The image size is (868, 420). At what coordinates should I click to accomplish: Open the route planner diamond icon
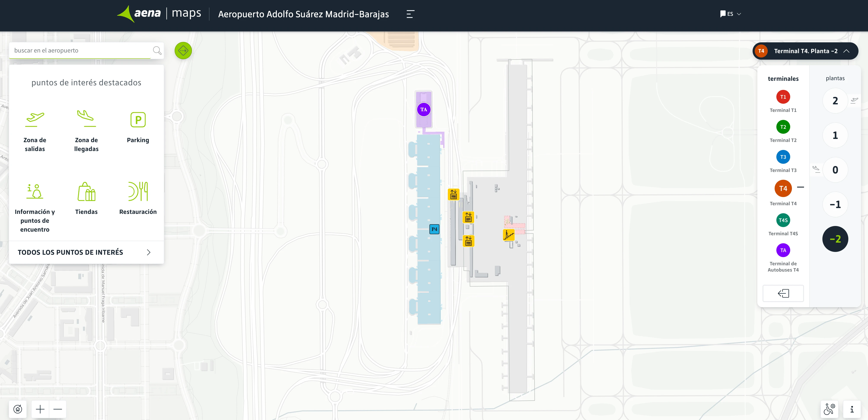click(183, 51)
